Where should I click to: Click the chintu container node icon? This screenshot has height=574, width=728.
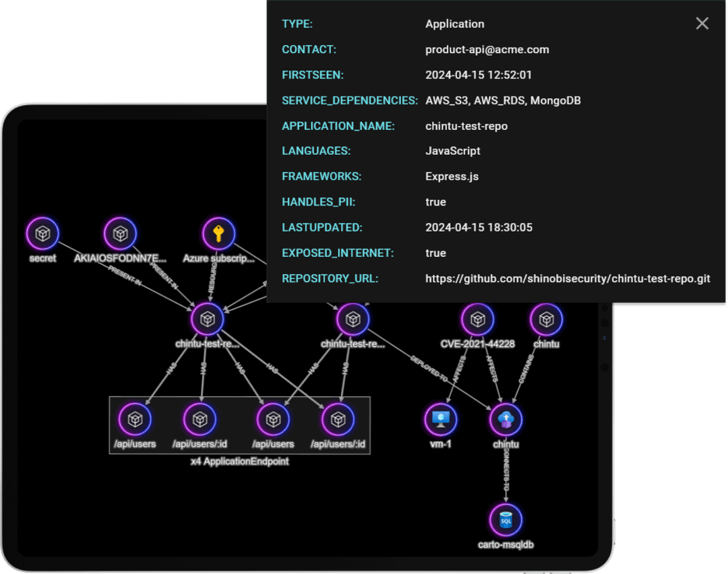coord(546,319)
